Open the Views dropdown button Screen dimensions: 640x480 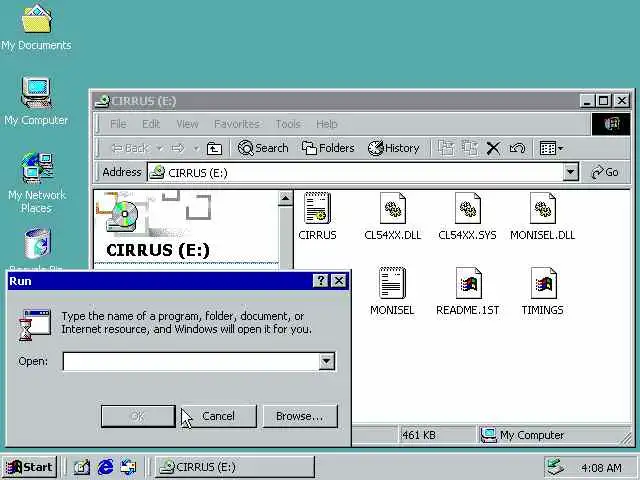(x=551, y=148)
